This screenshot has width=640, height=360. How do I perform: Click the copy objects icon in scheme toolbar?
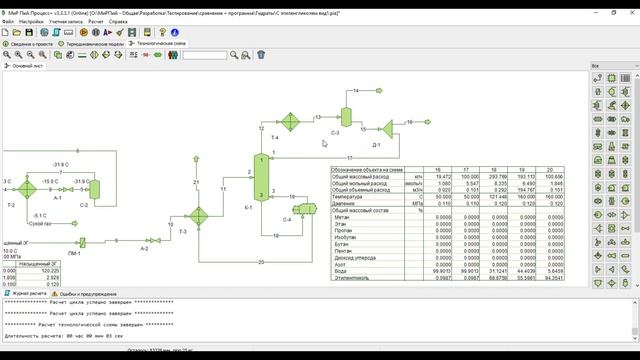pos(58,55)
